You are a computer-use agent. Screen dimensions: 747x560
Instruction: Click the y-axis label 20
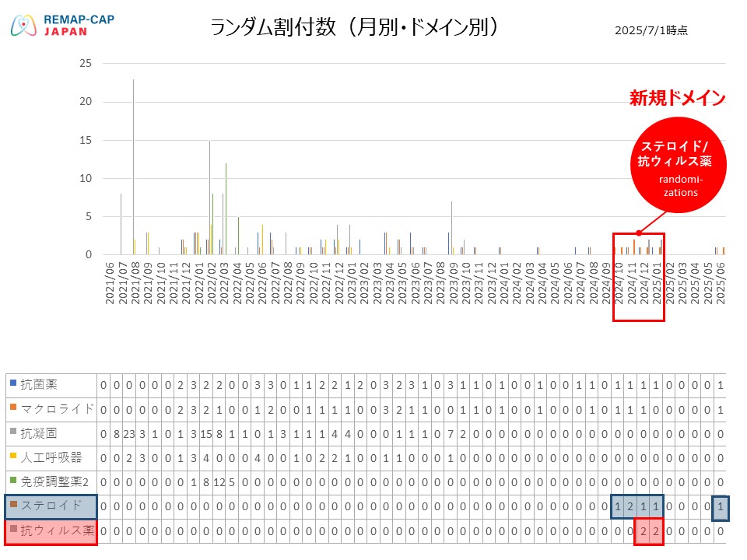pyautogui.click(x=86, y=101)
